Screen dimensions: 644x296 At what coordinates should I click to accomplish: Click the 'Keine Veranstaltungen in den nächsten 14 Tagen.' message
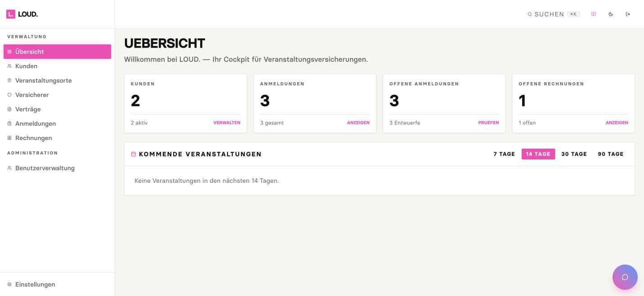[x=207, y=181]
